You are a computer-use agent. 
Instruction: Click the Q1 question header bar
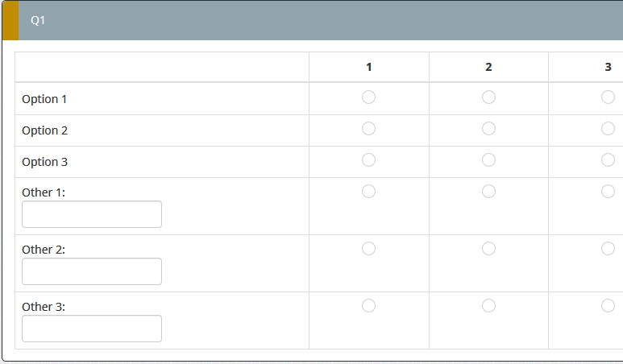click(x=322, y=21)
